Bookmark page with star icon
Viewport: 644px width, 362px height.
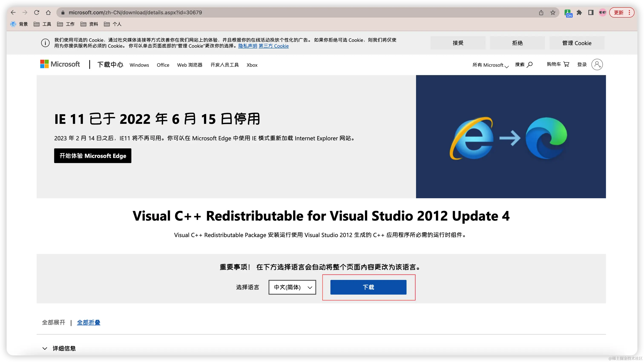(x=553, y=13)
